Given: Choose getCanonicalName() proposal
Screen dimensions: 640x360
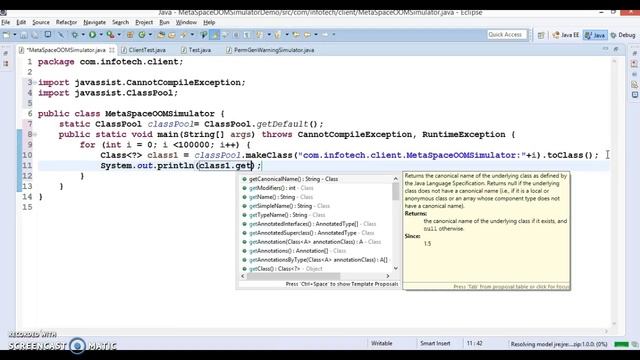Looking at the screenshot, I should click(x=316, y=179).
